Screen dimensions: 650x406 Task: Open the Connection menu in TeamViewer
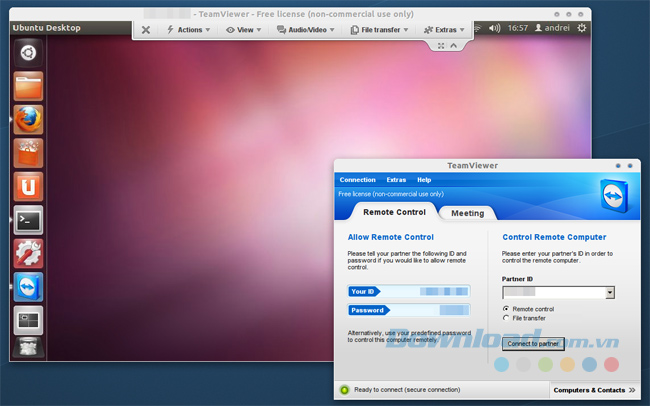357,180
